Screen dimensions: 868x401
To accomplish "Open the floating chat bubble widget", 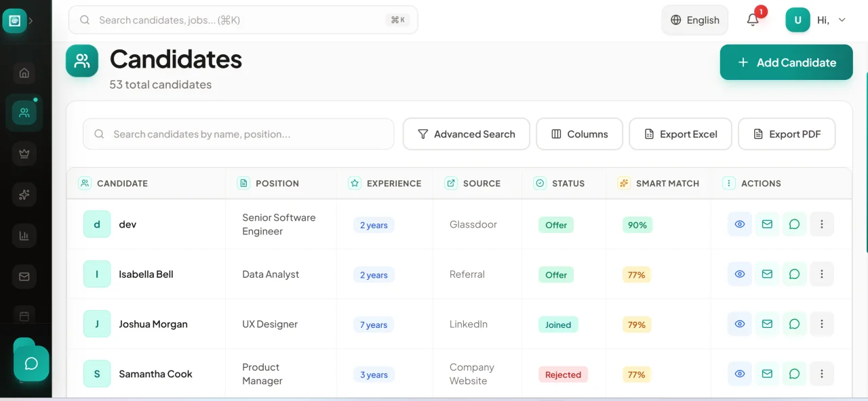I will [31, 364].
